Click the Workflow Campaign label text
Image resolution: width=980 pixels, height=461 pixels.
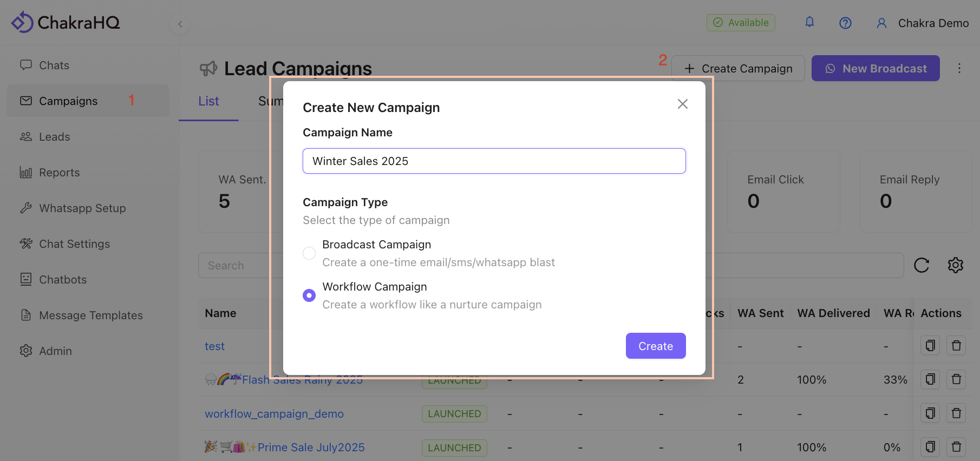(x=375, y=287)
